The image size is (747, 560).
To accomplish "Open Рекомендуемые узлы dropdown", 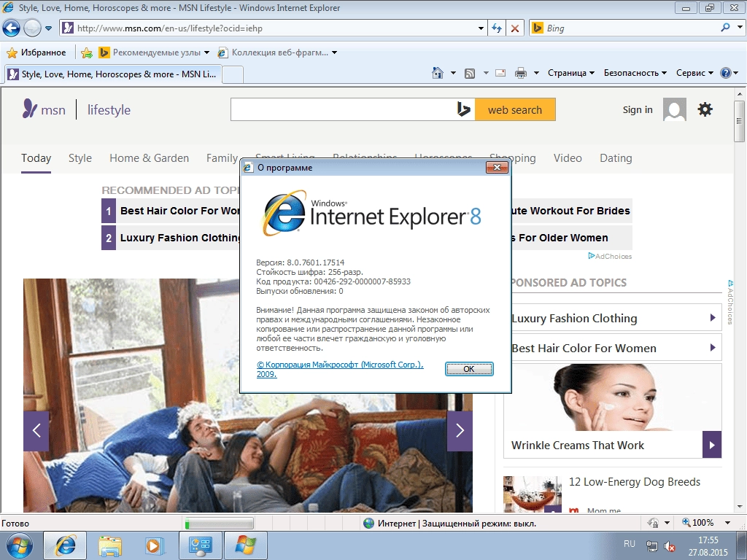I will 154,52.
